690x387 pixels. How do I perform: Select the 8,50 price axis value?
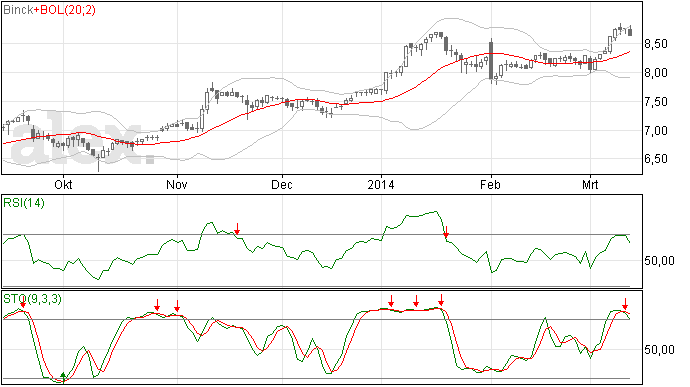pos(656,44)
